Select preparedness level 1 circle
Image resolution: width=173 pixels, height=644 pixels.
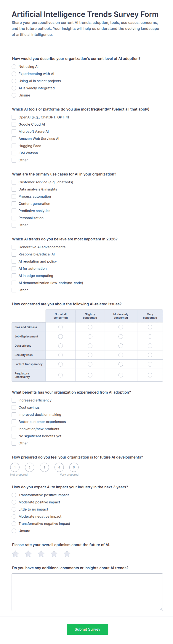tap(15, 467)
